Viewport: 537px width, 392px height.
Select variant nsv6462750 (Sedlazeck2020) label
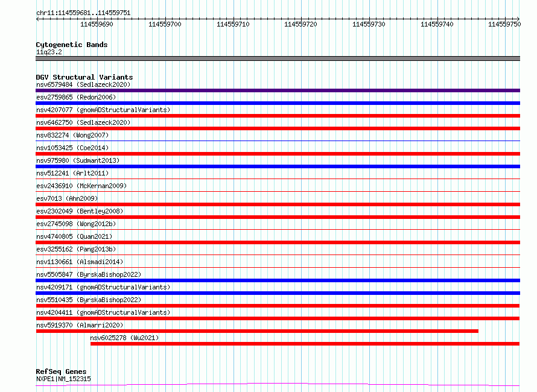(83, 122)
